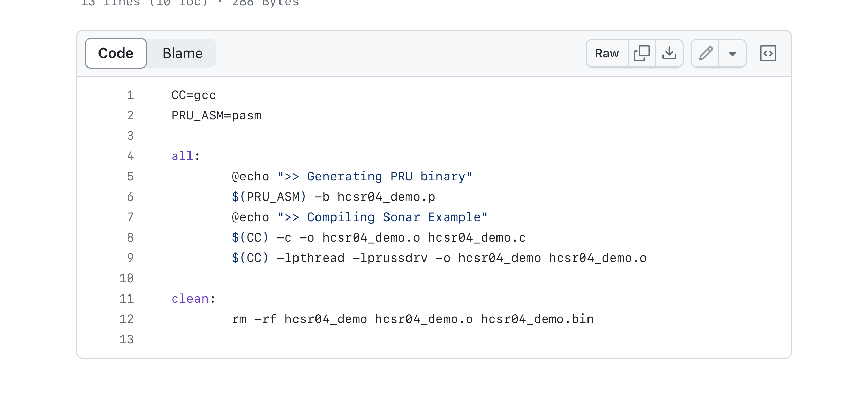The image size is (868, 400).
Task: Switch to the Blame tab
Action: (x=182, y=53)
